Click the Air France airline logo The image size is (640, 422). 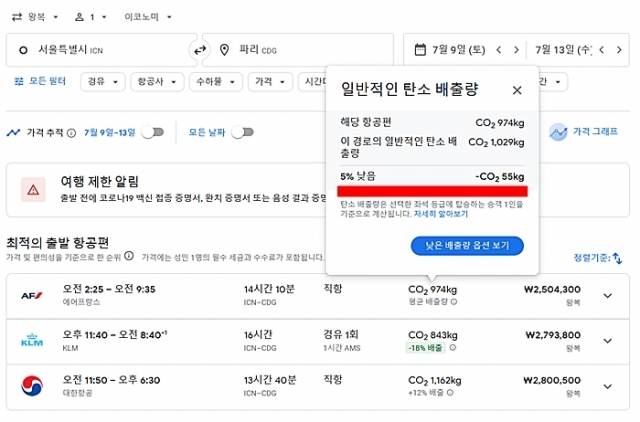tap(32, 295)
